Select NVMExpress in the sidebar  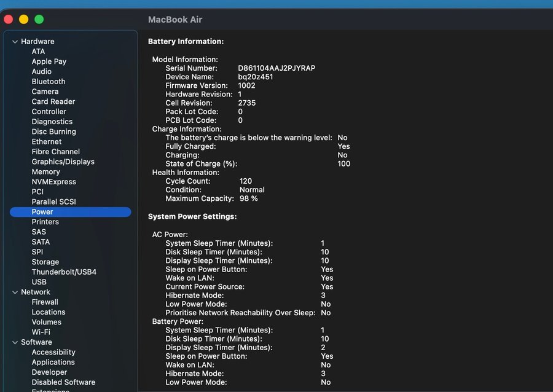(x=54, y=182)
